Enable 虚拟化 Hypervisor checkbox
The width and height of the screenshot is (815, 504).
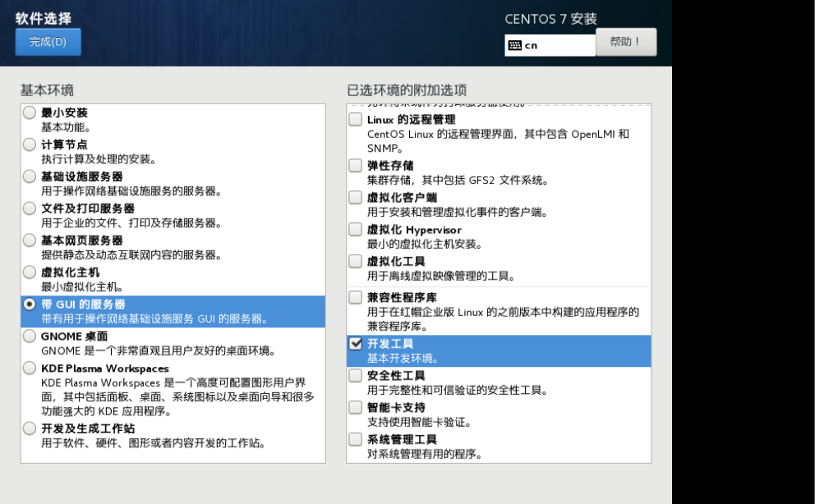coord(356,229)
